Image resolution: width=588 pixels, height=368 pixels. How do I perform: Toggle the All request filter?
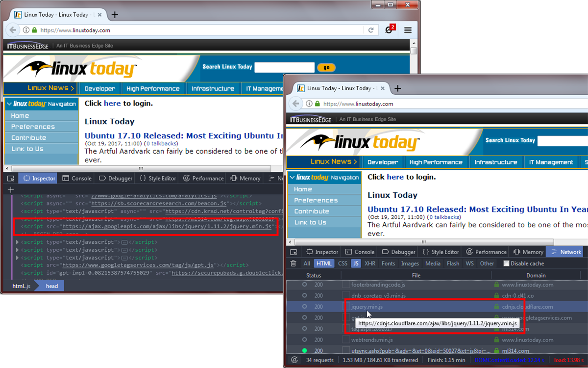tap(307, 263)
